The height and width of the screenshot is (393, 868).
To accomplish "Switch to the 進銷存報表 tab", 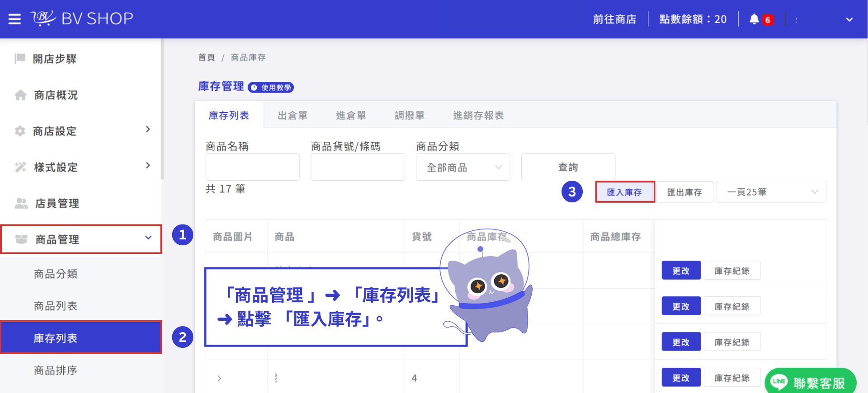I will 478,116.
